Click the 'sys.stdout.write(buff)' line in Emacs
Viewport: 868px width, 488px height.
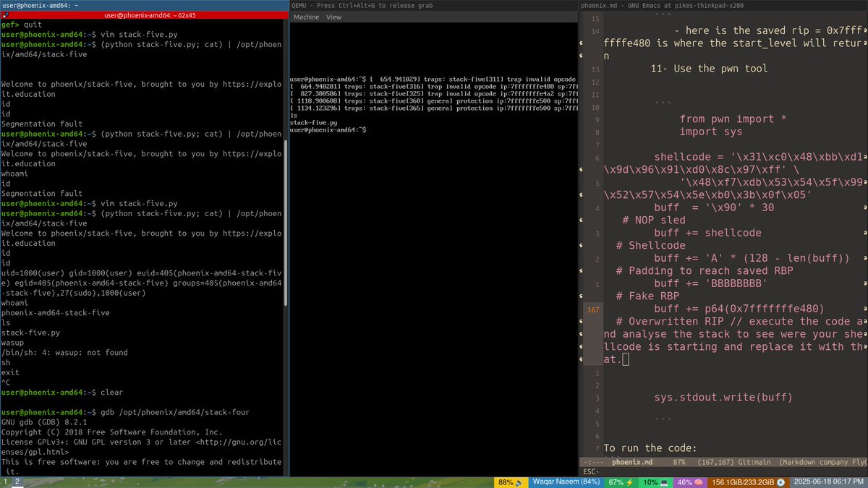(723, 397)
